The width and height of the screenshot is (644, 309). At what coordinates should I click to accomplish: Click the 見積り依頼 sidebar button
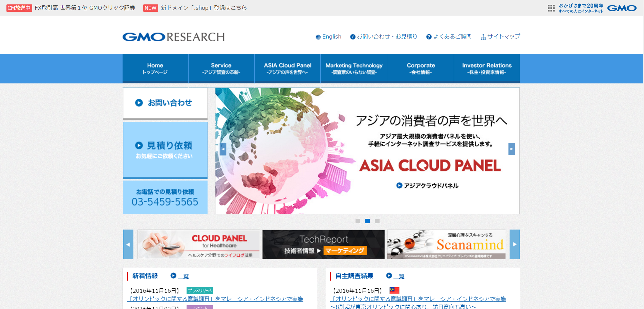(x=165, y=150)
